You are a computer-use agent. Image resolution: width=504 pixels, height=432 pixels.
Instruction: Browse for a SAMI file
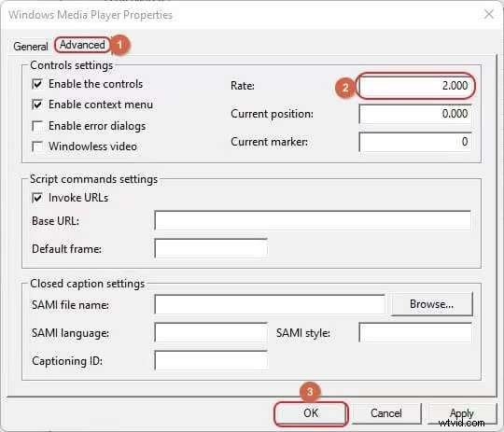tap(432, 304)
